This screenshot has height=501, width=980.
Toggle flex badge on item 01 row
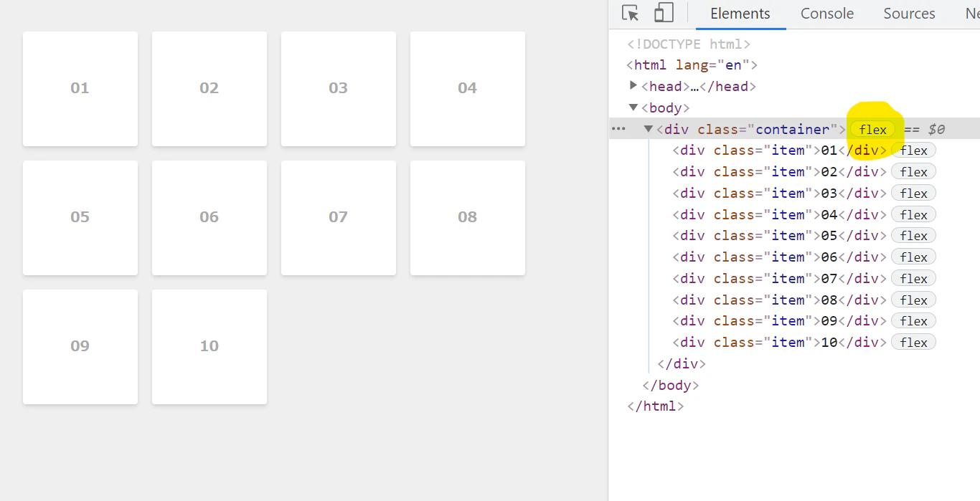[x=913, y=151]
